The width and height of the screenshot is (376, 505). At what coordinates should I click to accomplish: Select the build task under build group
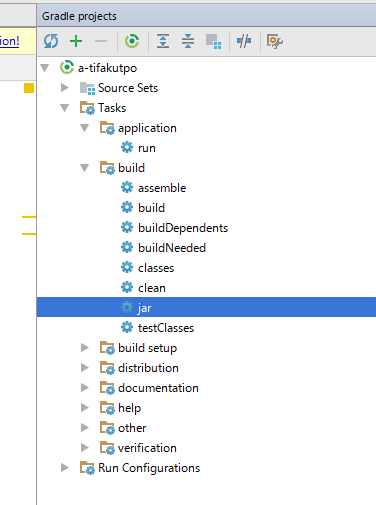[x=151, y=208]
